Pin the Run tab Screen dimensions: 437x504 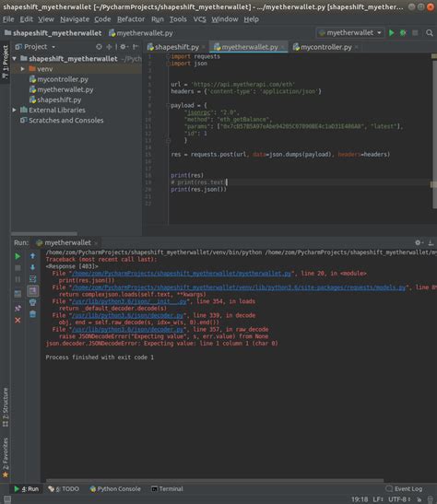coord(18,309)
